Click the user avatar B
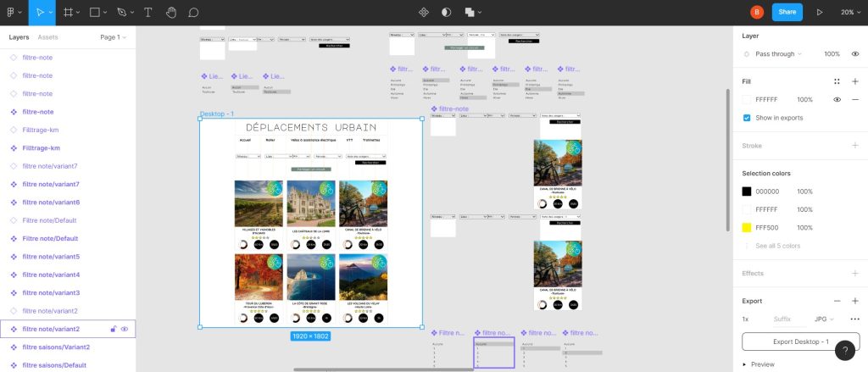This screenshot has height=372, width=868. (x=757, y=12)
